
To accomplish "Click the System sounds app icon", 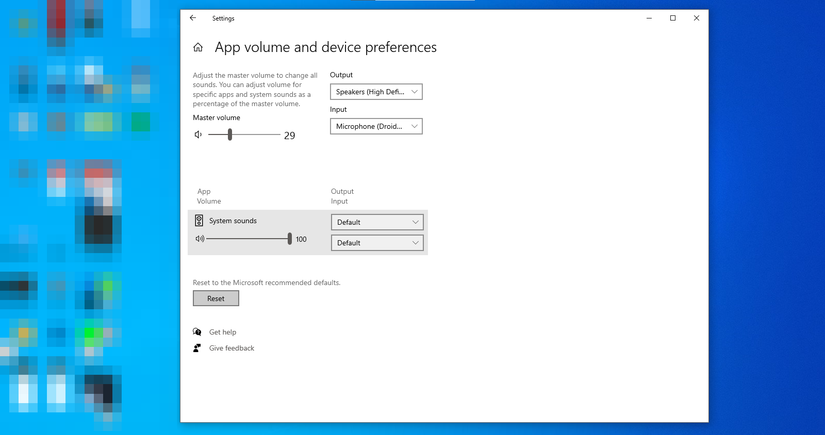I will (x=199, y=220).
